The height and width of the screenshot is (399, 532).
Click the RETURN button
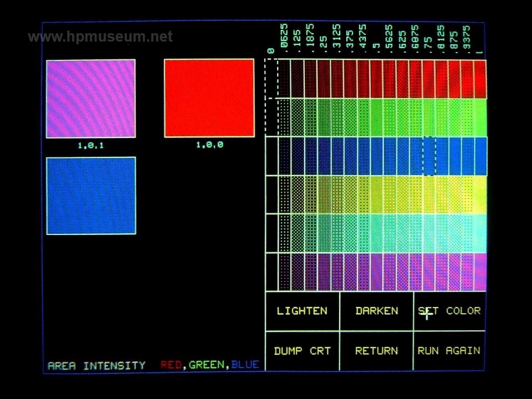tap(377, 351)
